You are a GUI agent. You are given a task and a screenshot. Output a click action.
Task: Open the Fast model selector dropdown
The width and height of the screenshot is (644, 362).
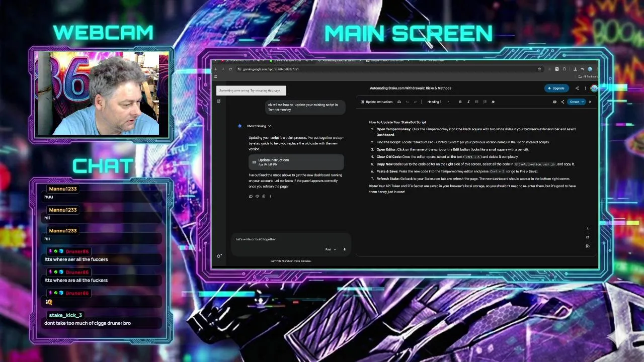pos(331,249)
